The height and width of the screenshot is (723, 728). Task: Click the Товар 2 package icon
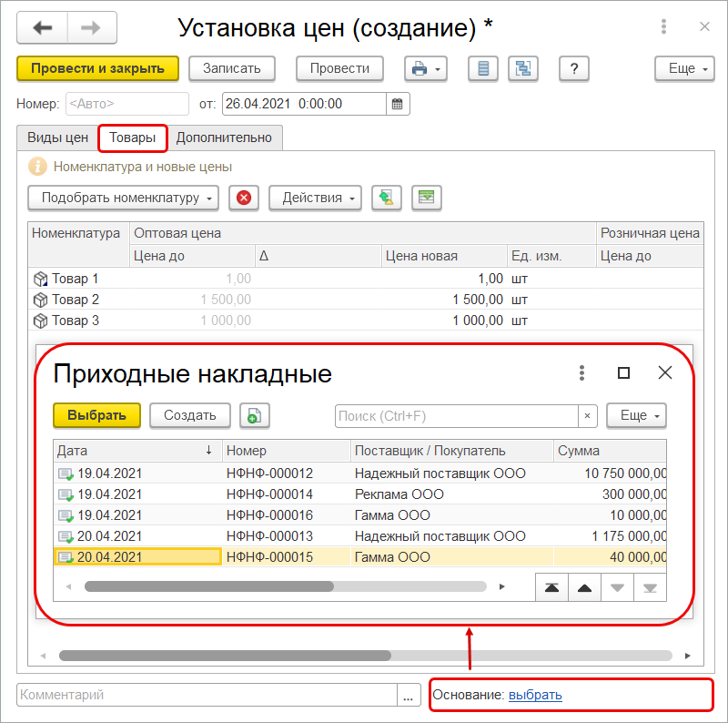pos(41,300)
